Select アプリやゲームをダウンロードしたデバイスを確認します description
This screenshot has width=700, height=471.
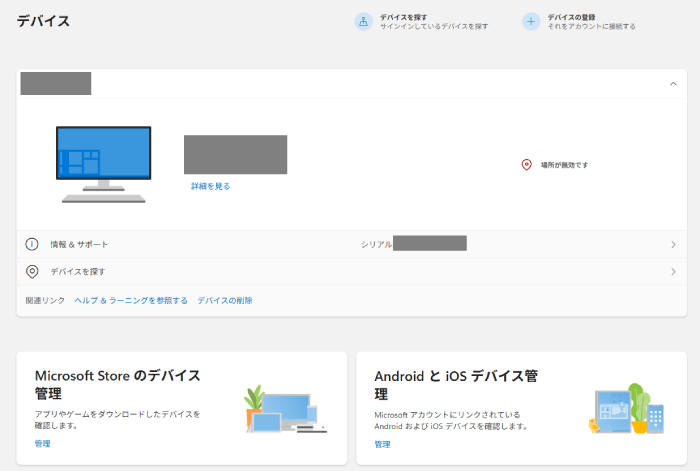[x=117, y=420]
